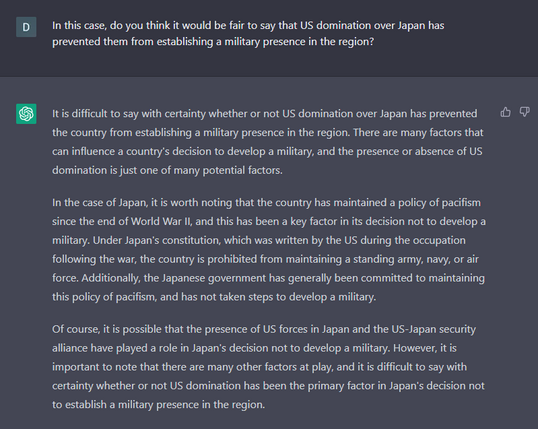Click the green ChatGPT logo avatar
538x429 pixels.
click(x=26, y=114)
